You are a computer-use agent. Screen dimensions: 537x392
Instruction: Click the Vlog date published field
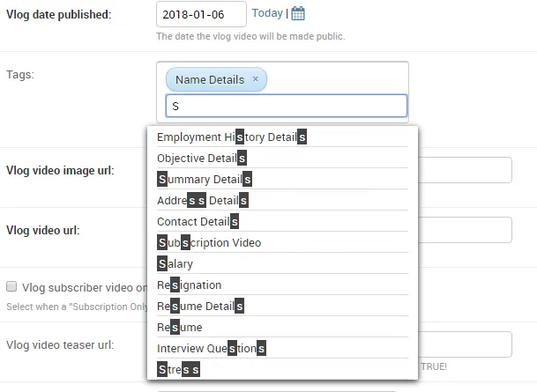[201, 14]
